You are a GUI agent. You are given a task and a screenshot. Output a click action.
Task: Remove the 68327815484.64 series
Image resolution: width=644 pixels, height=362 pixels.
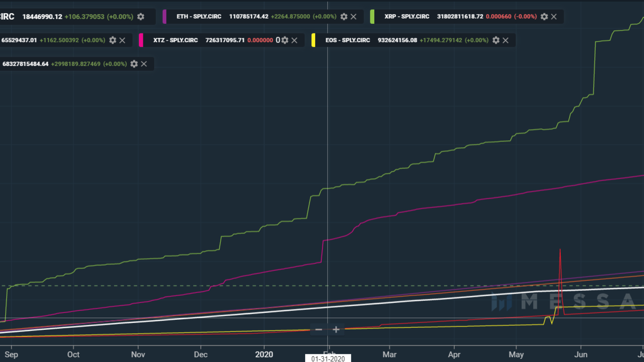click(144, 64)
